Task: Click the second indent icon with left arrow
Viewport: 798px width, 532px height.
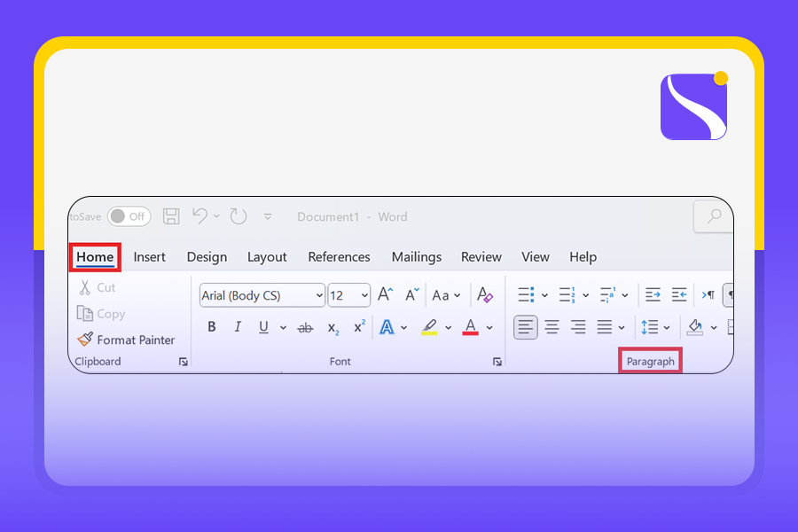Action: click(x=679, y=294)
